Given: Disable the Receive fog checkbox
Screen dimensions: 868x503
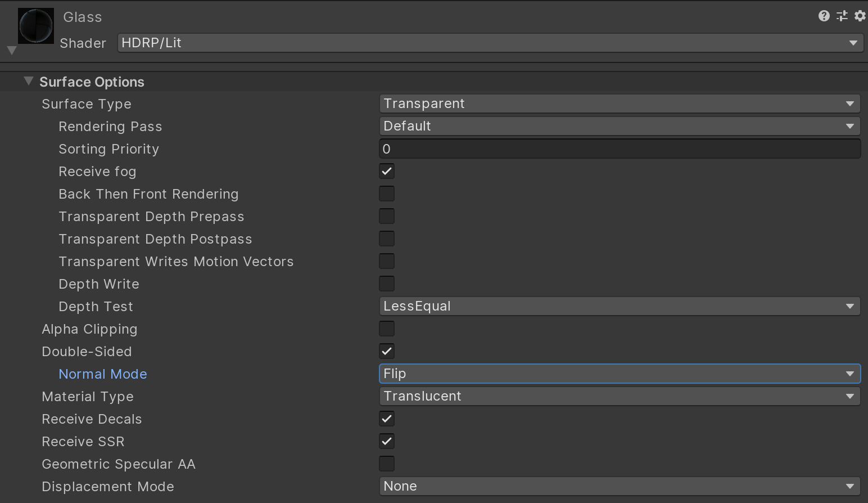Looking at the screenshot, I should tap(387, 171).
